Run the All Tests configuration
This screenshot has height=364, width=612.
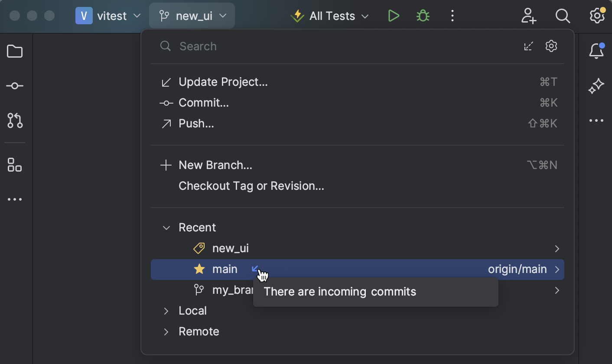pyautogui.click(x=394, y=16)
